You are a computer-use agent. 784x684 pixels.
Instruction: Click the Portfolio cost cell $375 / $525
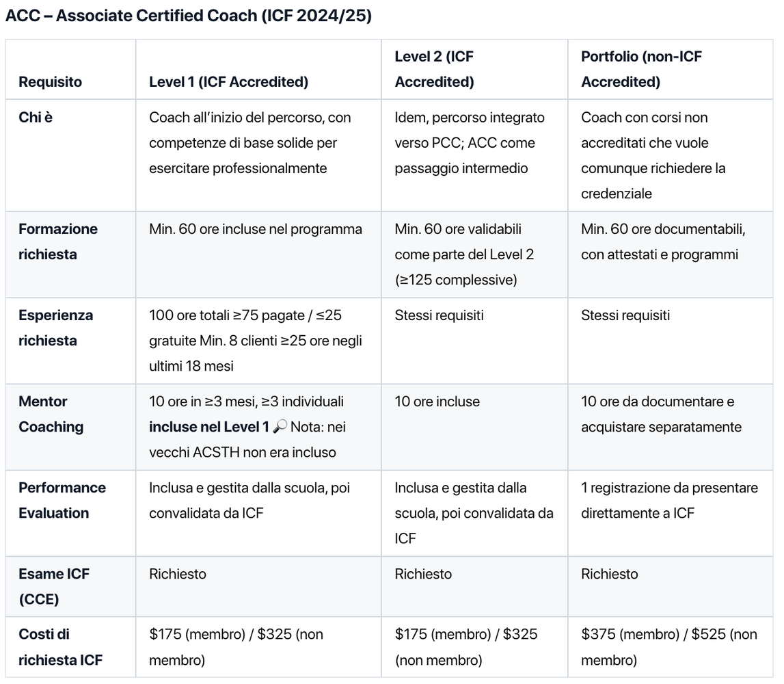[668, 647]
